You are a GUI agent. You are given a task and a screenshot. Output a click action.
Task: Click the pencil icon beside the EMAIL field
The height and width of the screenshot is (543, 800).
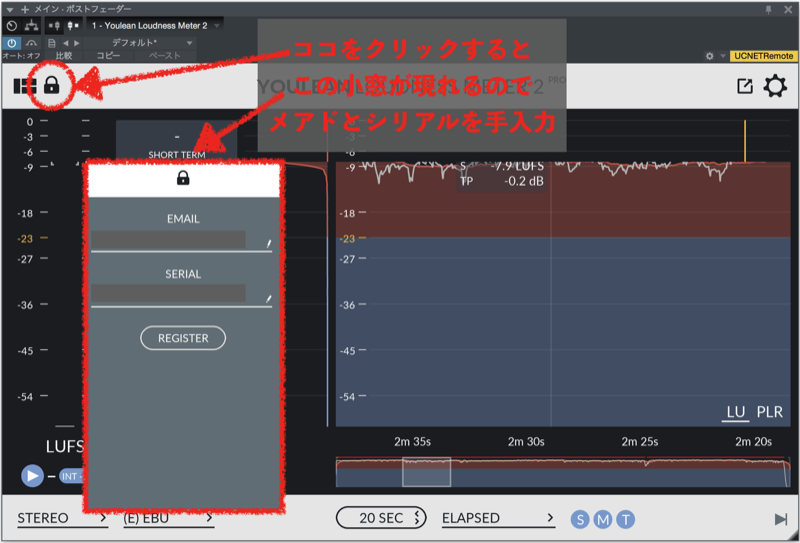click(269, 244)
